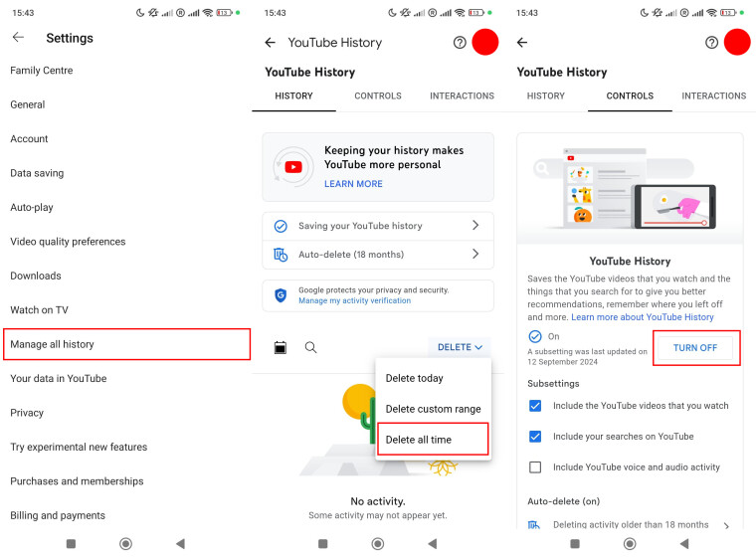
Task: Expand Deleting activity older than 18 months
Action: pos(726,526)
